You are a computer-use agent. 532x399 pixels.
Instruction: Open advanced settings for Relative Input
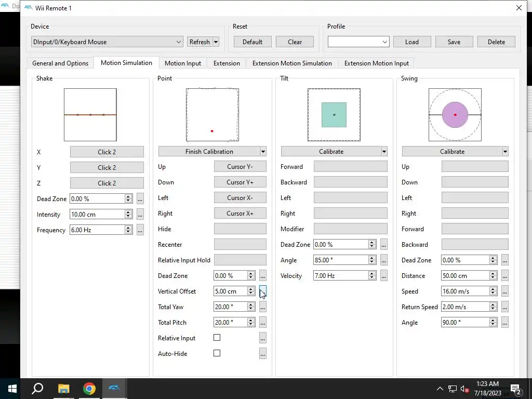pyautogui.click(x=262, y=338)
